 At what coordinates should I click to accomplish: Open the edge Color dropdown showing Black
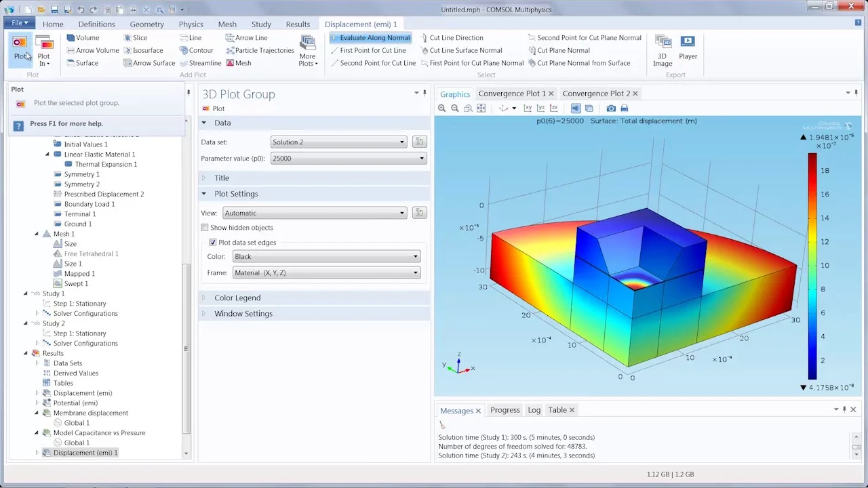[326, 257]
